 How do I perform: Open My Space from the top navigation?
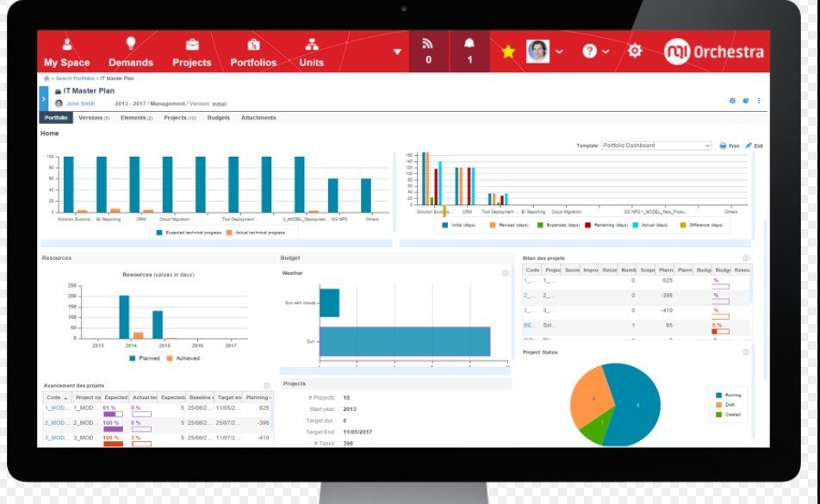click(x=66, y=53)
